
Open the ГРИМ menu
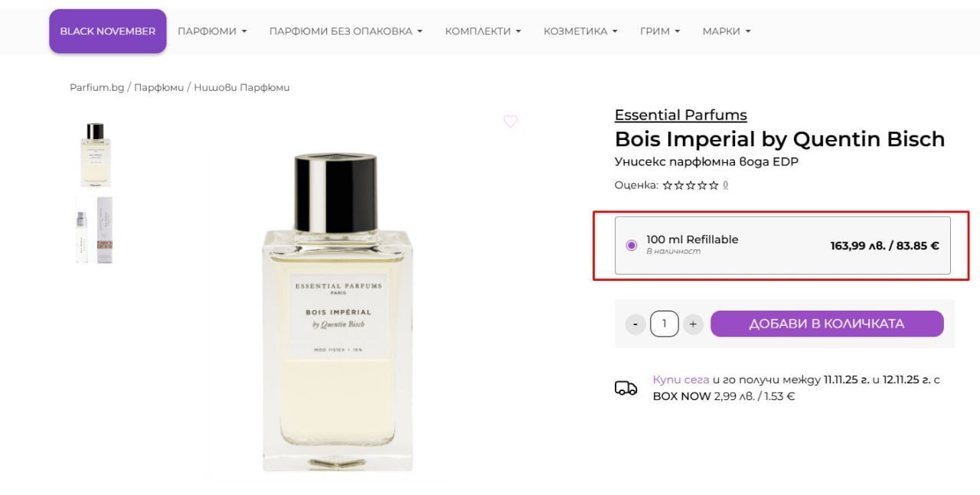[x=660, y=31]
